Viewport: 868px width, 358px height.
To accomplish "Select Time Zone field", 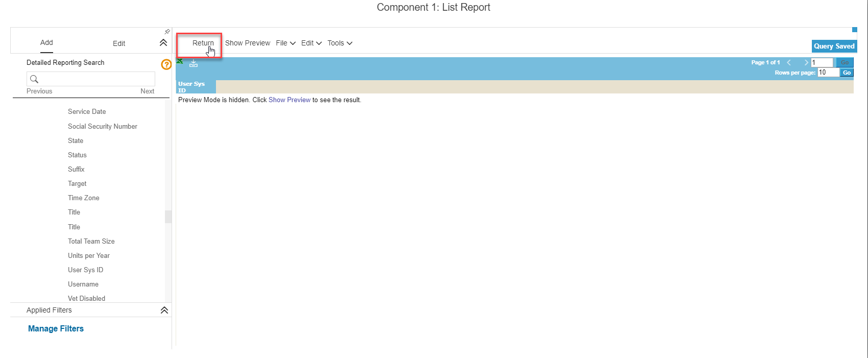I will [84, 198].
